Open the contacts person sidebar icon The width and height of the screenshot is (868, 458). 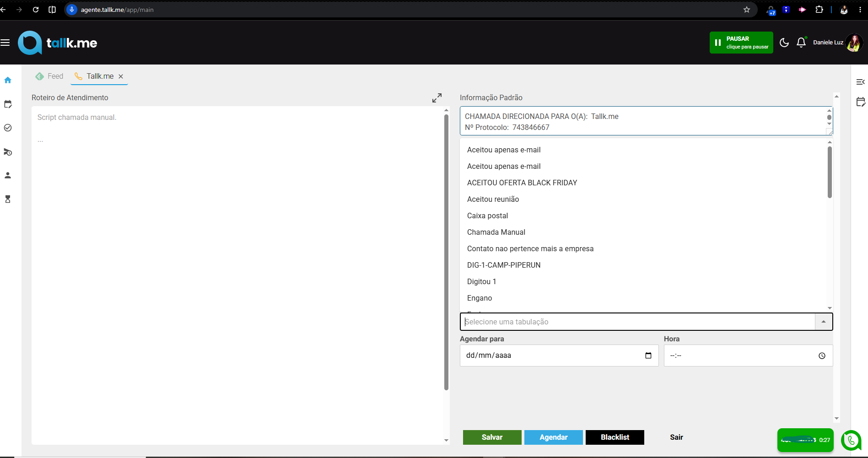pyautogui.click(x=8, y=175)
